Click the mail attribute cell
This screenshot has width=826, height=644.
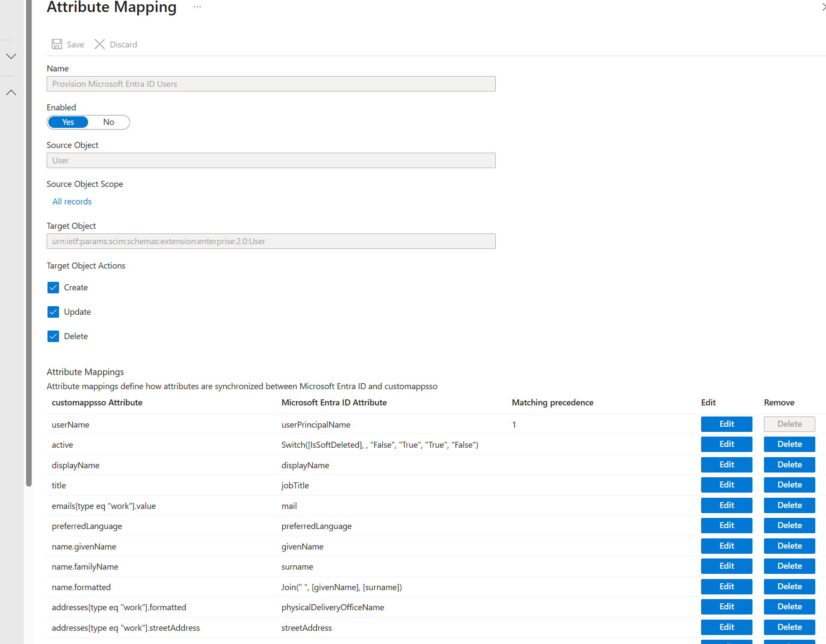pyautogui.click(x=289, y=506)
